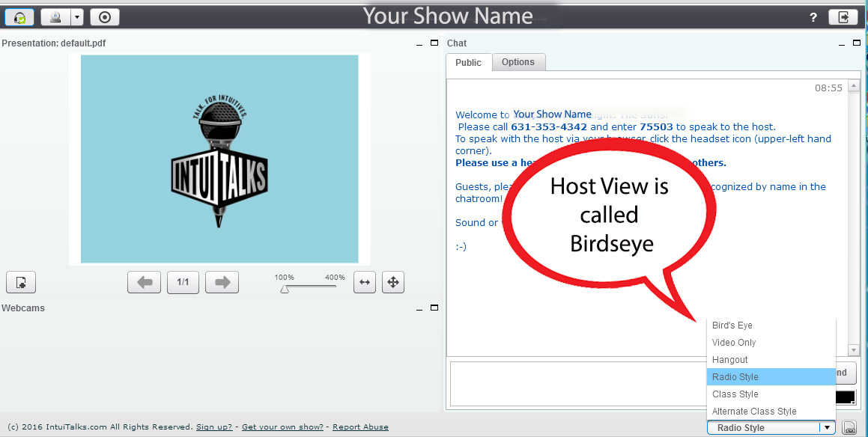Viewport: 868px width, 437px height.
Task: Open help via the question mark
Action: (813, 17)
